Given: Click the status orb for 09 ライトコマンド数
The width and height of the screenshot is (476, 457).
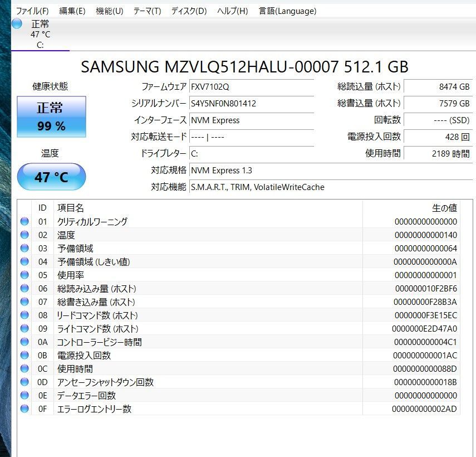Looking at the screenshot, I should [x=24, y=328].
